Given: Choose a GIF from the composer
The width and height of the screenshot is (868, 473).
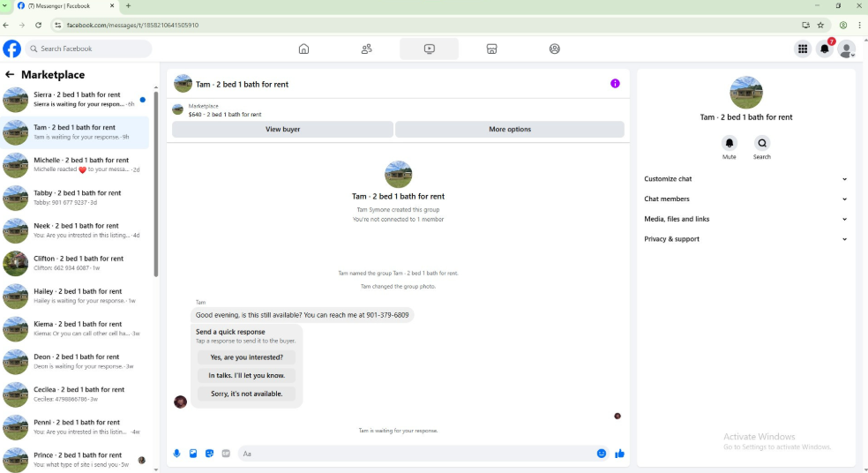Looking at the screenshot, I should coord(226,453).
